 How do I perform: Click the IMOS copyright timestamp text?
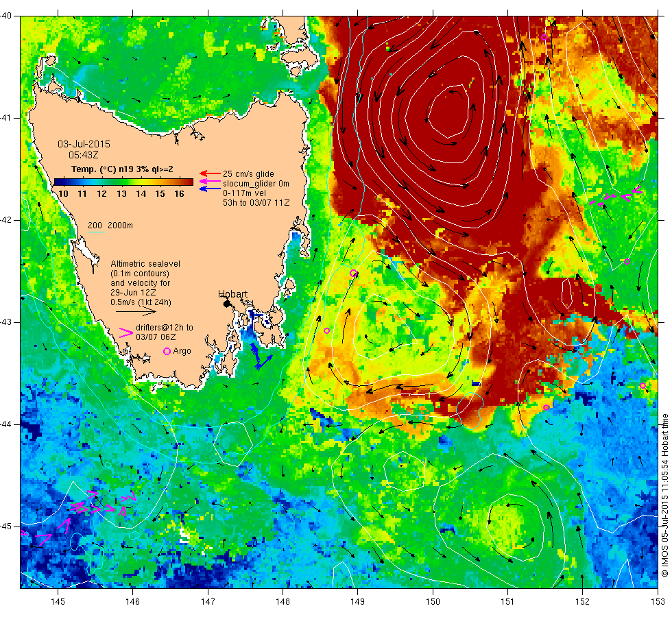point(664,495)
